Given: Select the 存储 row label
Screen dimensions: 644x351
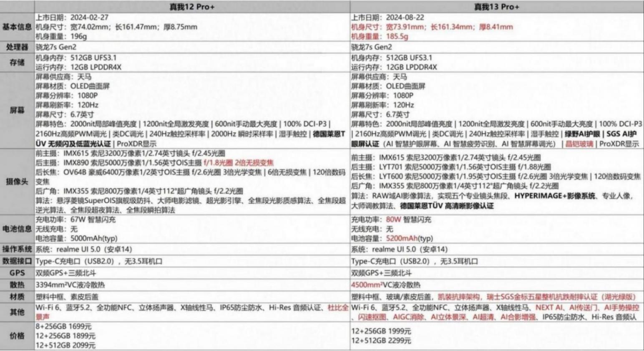Looking at the screenshot, I should (17, 62).
